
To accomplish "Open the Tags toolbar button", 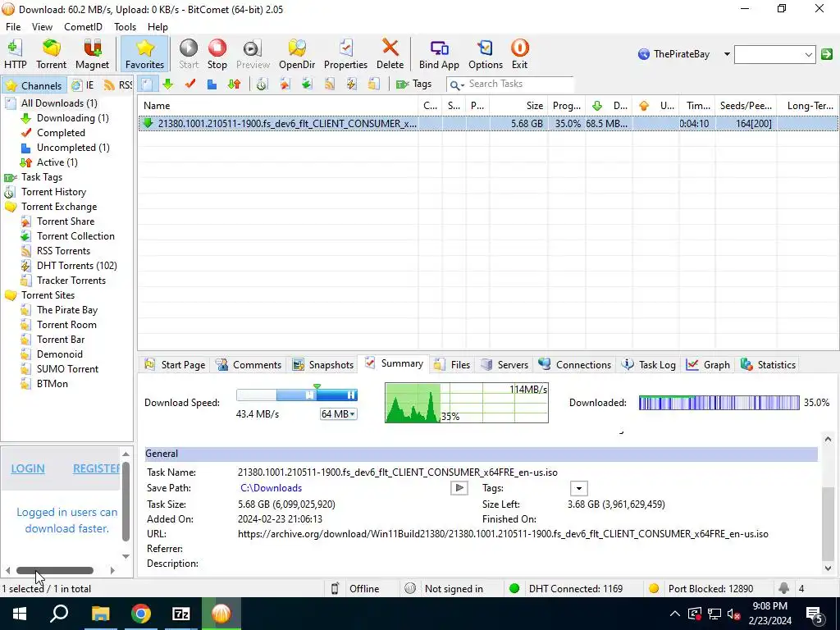I will (413, 84).
